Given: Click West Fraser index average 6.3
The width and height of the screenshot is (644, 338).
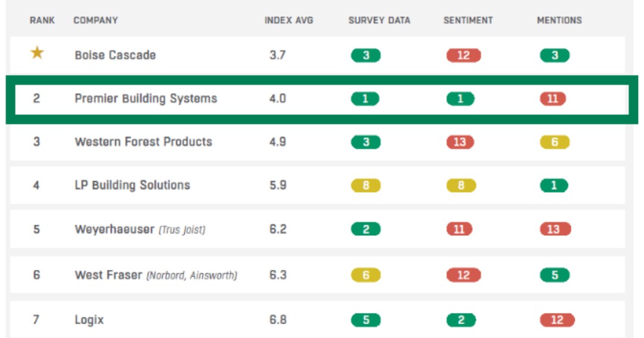Looking at the screenshot, I should 278,275.
